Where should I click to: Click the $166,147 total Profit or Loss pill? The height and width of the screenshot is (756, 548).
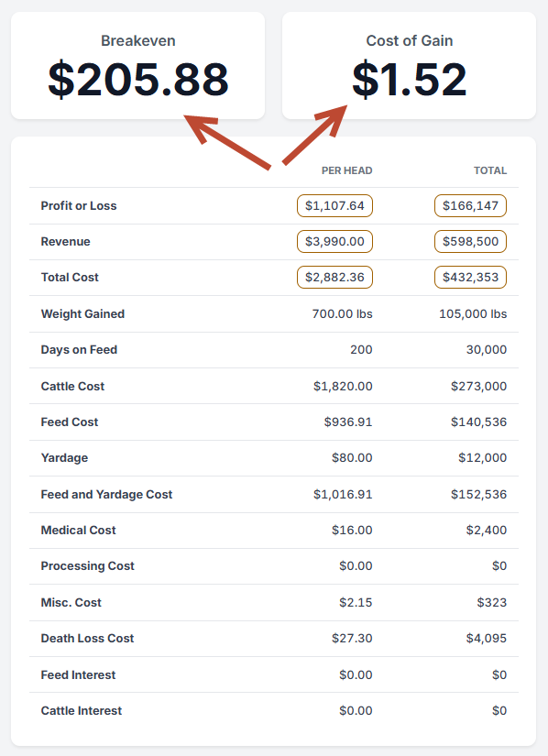tap(470, 205)
